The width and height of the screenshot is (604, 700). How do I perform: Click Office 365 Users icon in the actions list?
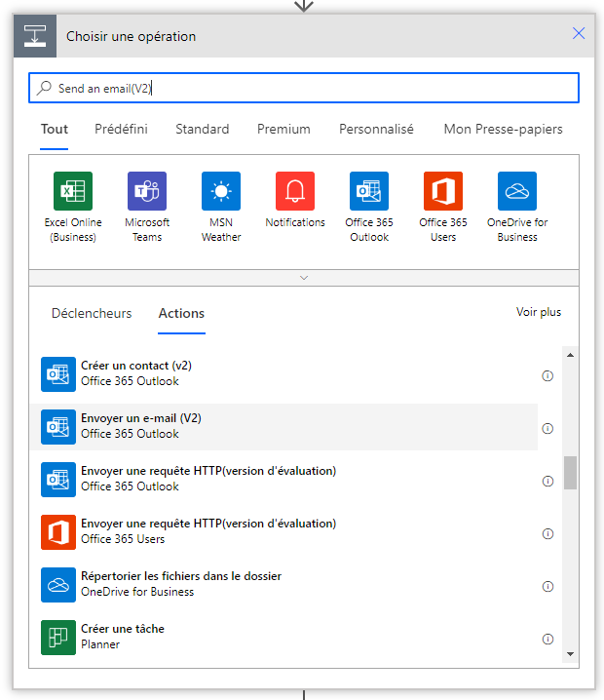(x=58, y=532)
